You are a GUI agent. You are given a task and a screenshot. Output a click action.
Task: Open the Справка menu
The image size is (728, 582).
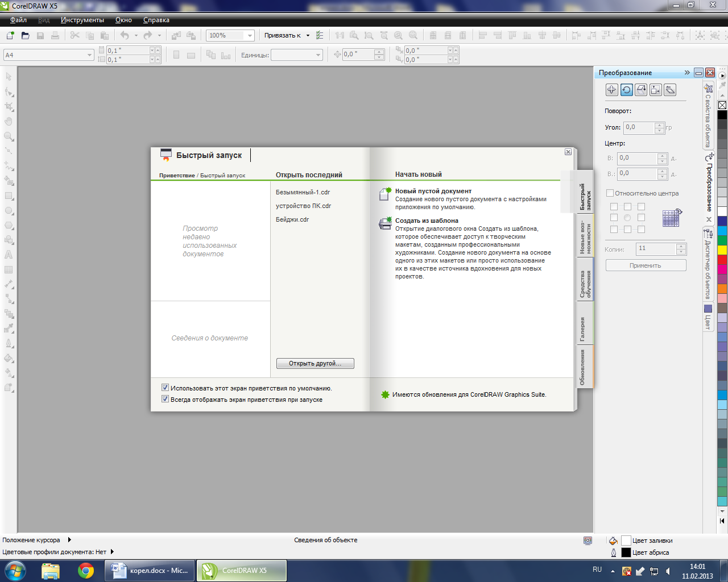tap(156, 20)
